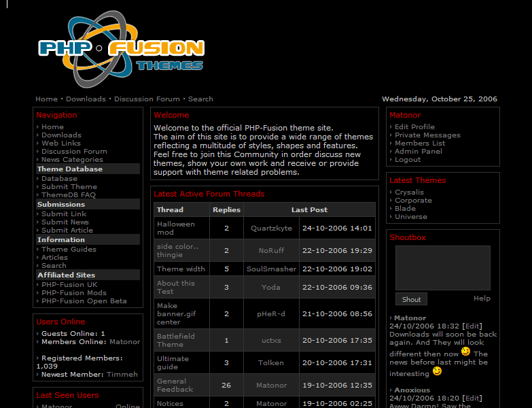
Task: Open Universe theme in Latest Themes
Action: click(411, 216)
